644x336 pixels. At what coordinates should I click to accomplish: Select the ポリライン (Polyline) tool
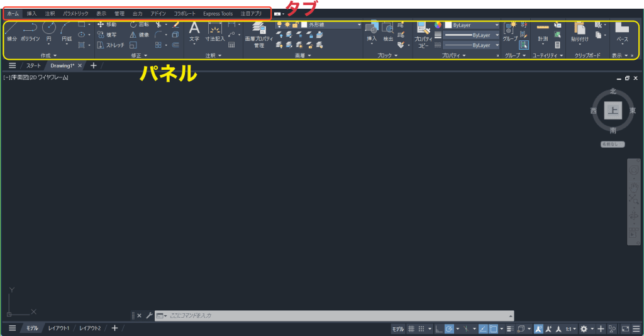coord(30,32)
